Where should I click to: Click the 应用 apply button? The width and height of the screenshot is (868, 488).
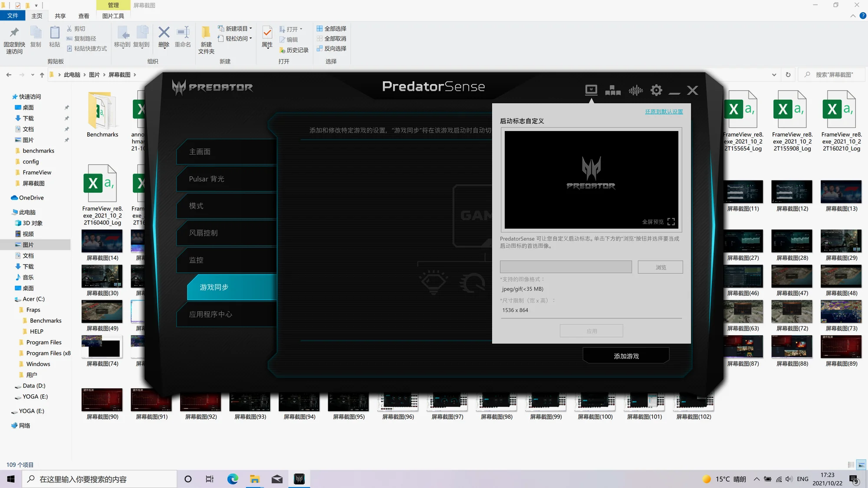(x=592, y=331)
